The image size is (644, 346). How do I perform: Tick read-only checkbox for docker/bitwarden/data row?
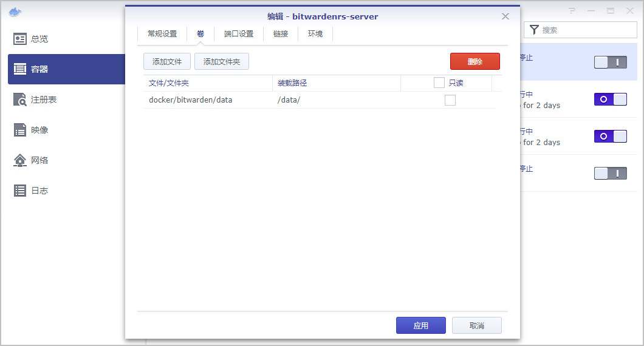click(450, 100)
